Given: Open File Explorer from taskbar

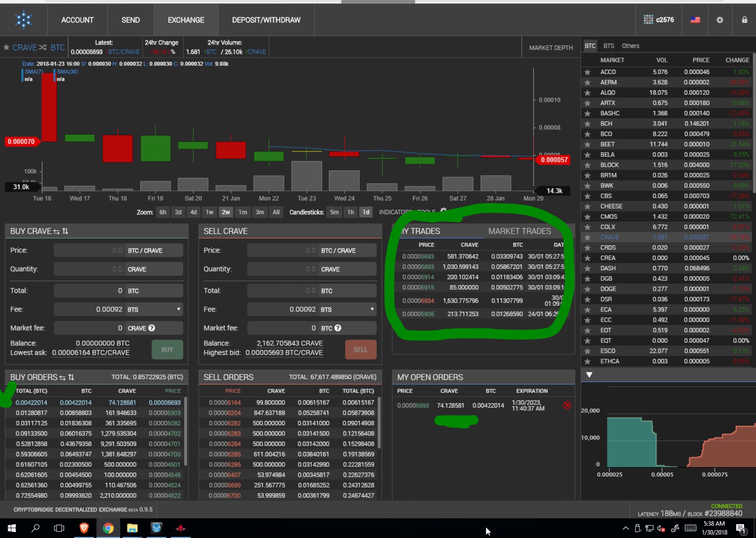Looking at the screenshot, I should 132,528.
